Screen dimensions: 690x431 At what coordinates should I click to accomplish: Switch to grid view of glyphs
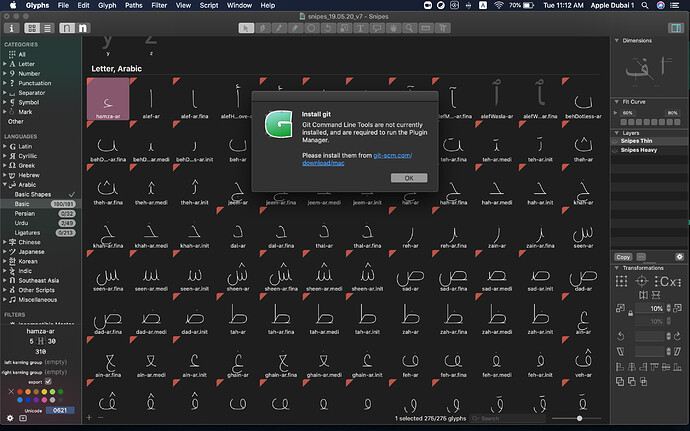pos(32,28)
